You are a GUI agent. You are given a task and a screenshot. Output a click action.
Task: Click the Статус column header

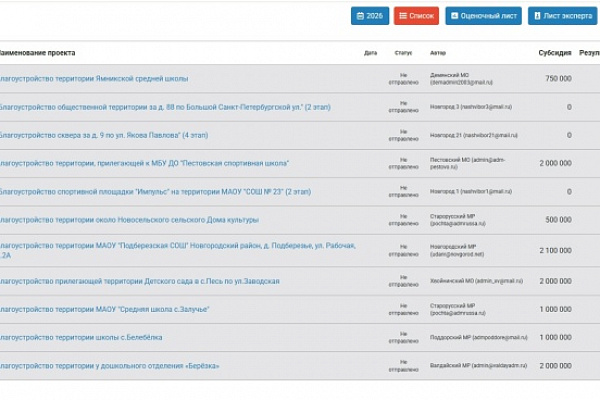403,53
